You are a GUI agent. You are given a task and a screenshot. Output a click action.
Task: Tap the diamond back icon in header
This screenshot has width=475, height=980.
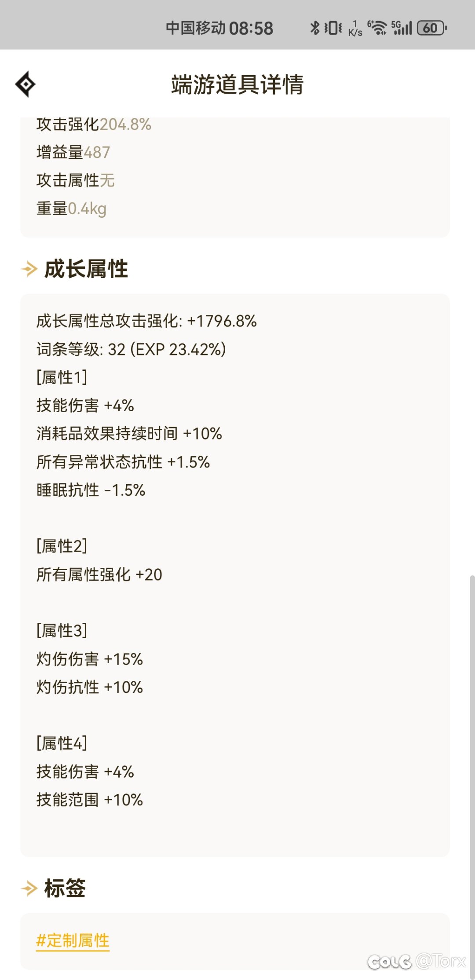click(x=26, y=84)
